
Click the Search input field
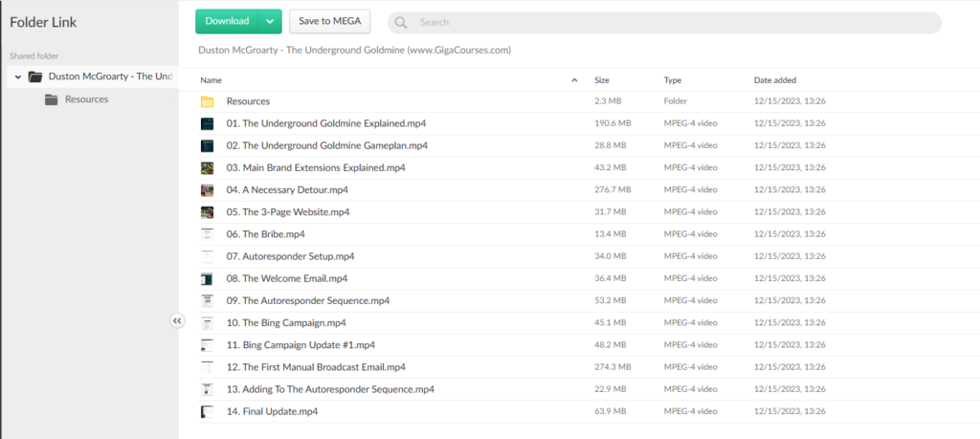(670, 22)
